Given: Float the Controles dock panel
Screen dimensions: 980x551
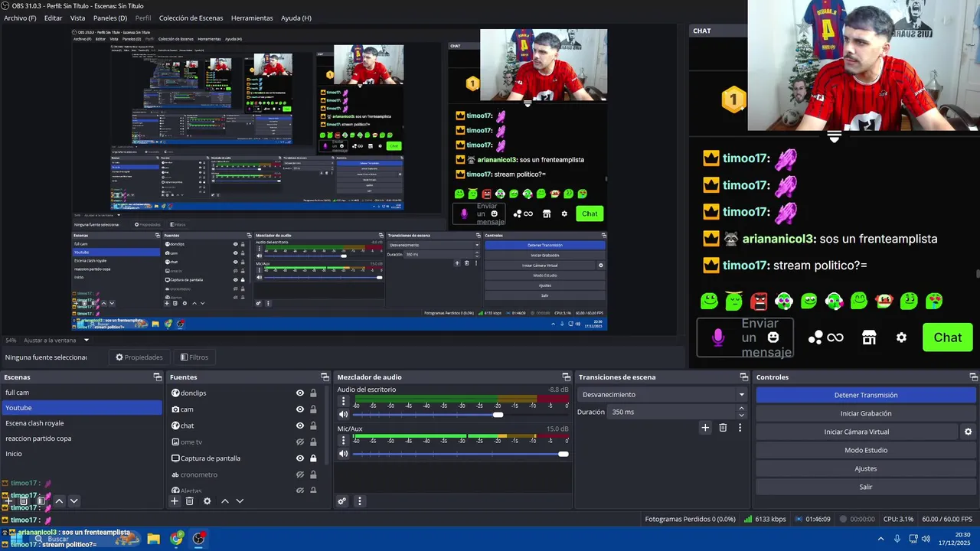Looking at the screenshot, I should pos(973,377).
